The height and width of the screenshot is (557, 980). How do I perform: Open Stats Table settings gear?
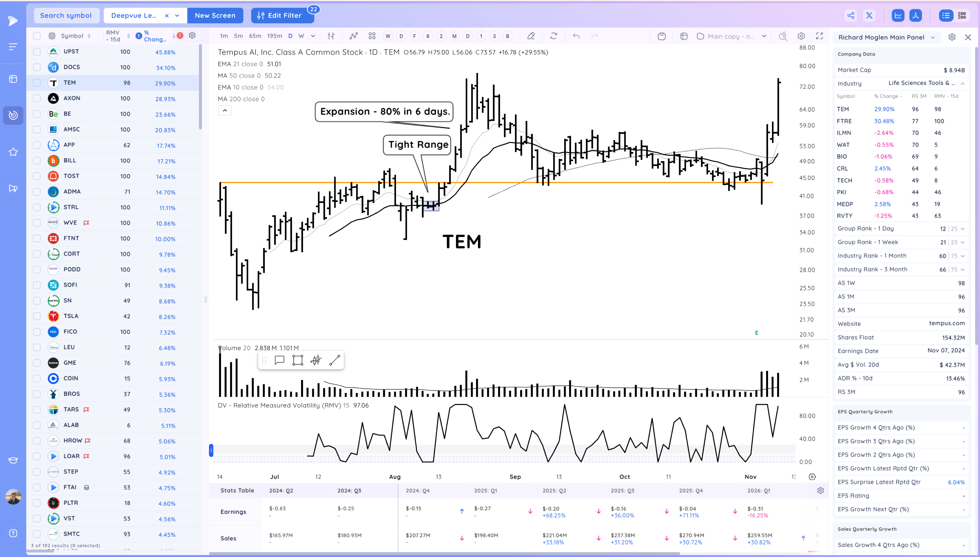(x=820, y=490)
